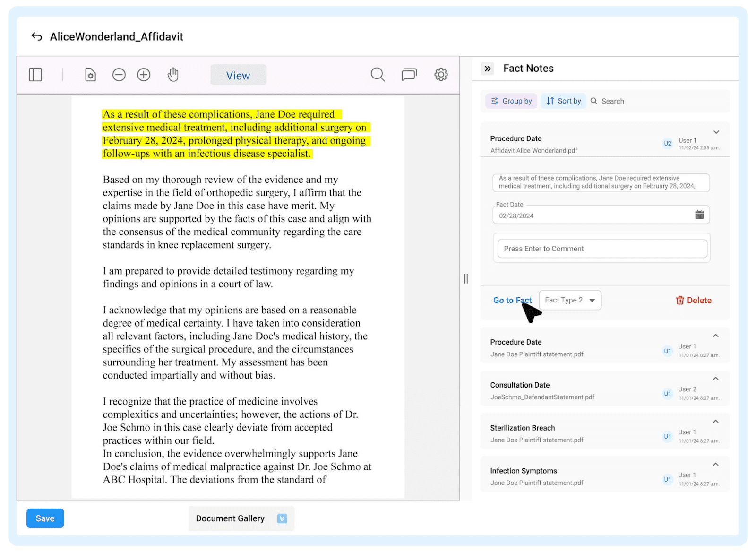
Task: Click the U1 badge on Sterilization Breach note
Action: coord(668,437)
